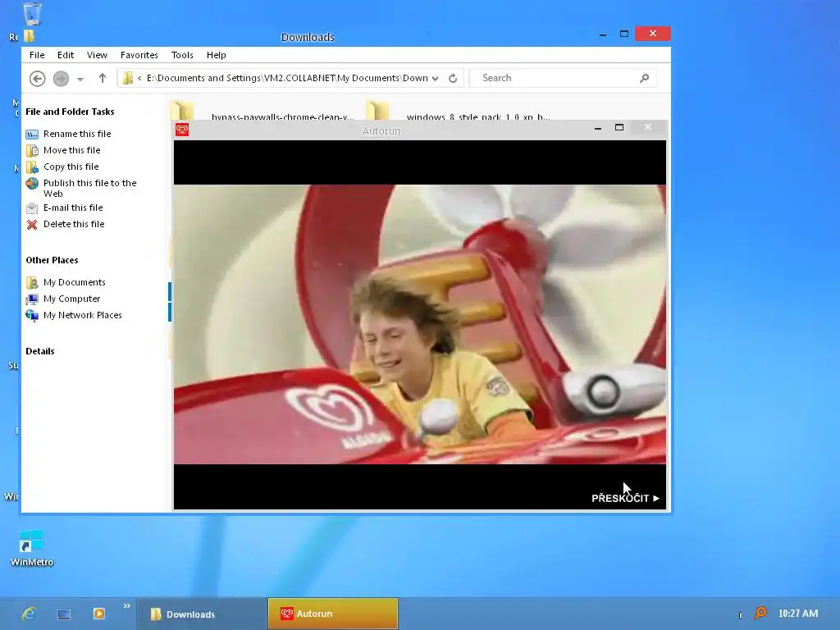Collapse the File and Folder Tasks section
840x630 pixels.
[x=71, y=112]
